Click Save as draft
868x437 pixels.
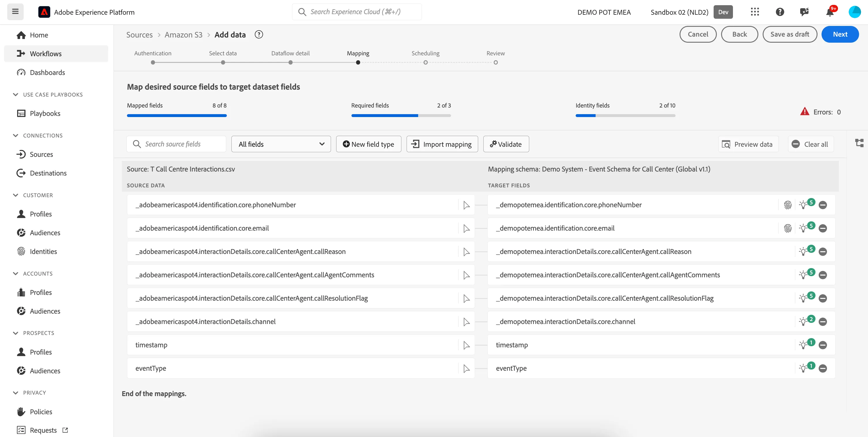(x=790, y=34)
